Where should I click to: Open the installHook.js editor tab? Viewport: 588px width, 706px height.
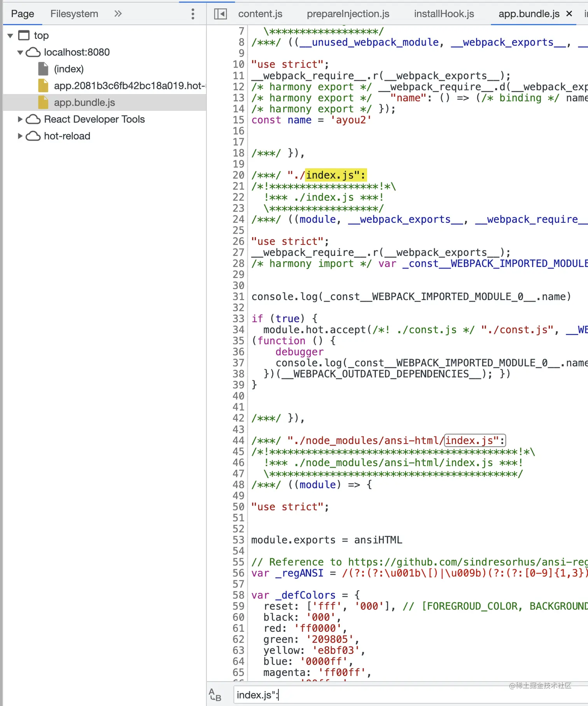coord(444,14)
